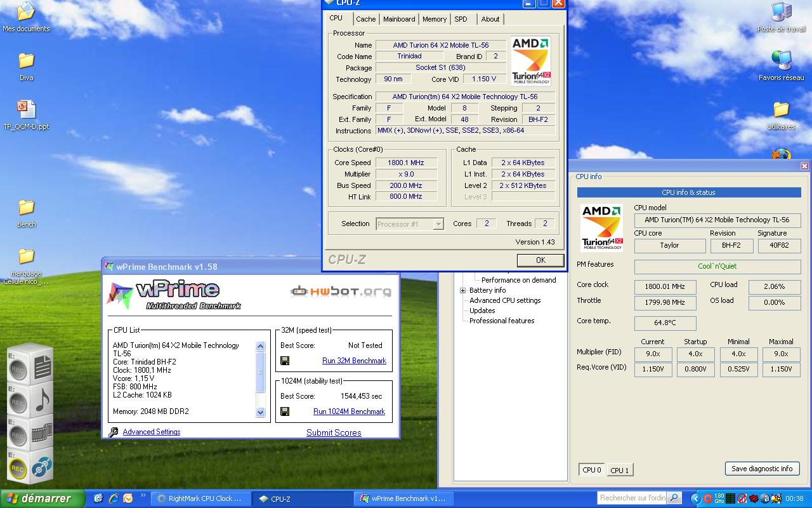Switch to the Memory tab in CPU-Z
The width and height of the screenshot is (812, 508).
pos(435,19)
